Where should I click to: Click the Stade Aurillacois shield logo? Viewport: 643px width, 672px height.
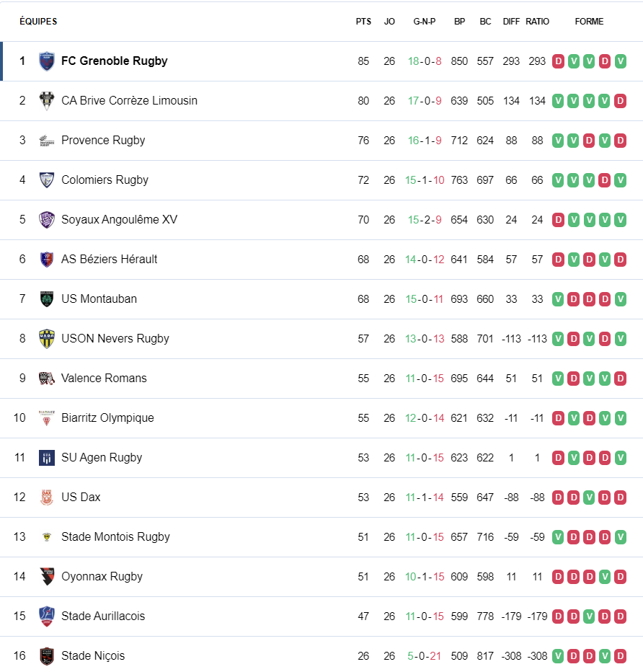[x=47, y=616]
